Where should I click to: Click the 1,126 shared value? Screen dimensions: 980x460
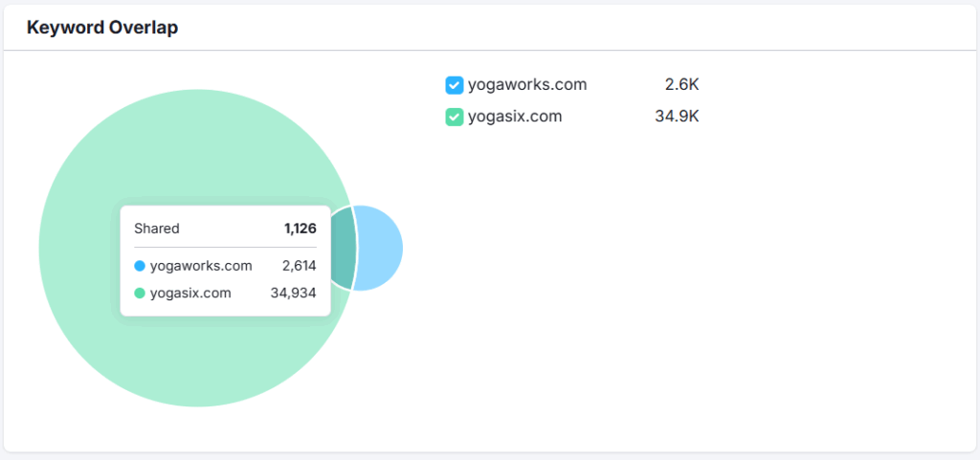[x=300, y=229]
